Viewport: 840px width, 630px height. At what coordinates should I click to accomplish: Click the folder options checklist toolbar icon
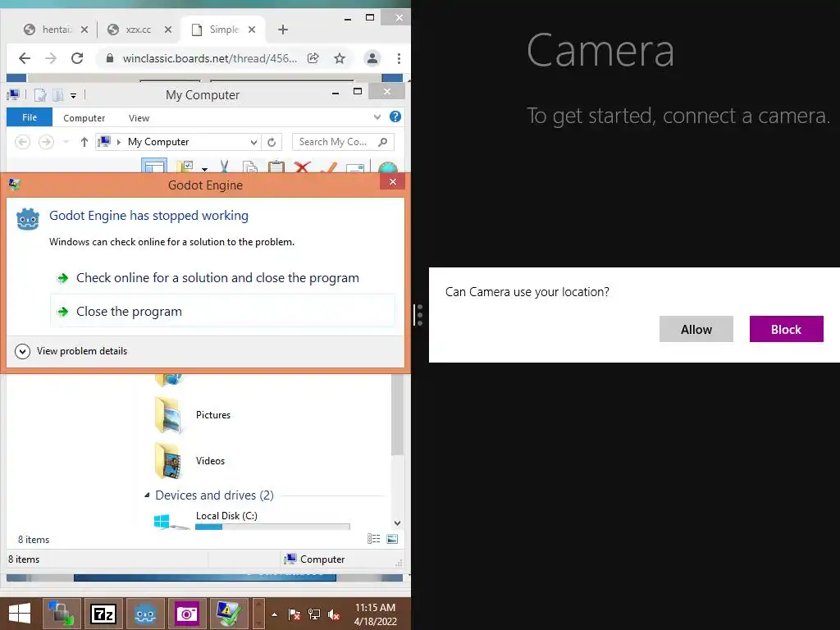185,167
